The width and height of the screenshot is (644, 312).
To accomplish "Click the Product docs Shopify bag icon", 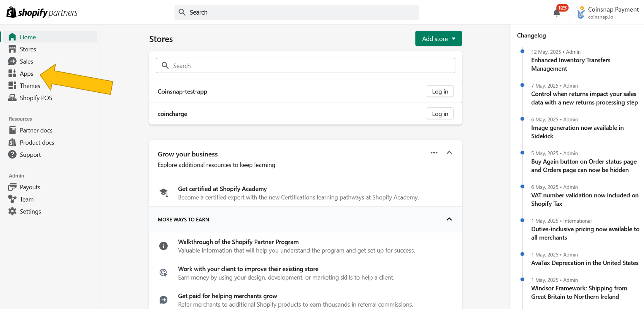I will click(x=12, y=142).
